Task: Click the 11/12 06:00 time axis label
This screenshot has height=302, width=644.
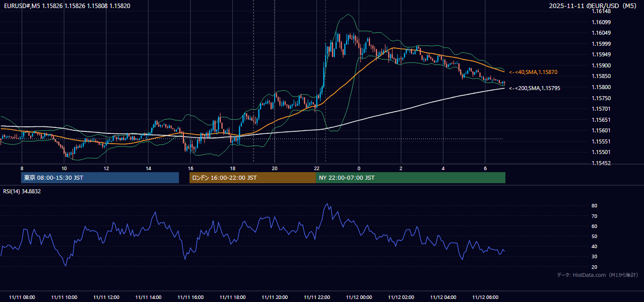Action: (x=485, y=297)
